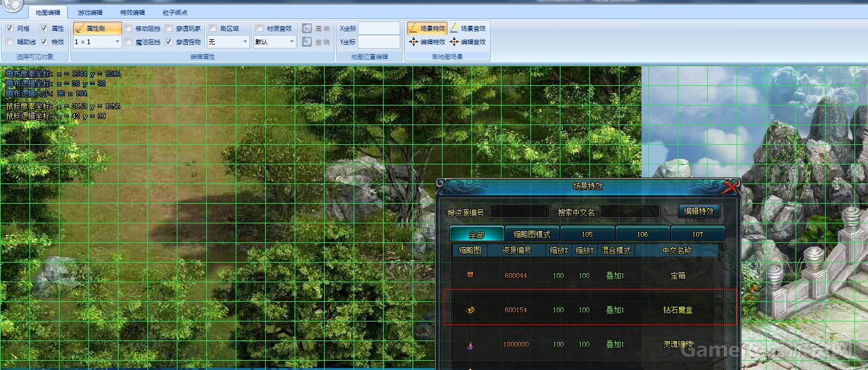868x370 pixels.
Task: Open the 无 region dropdown
Action: pos(228,42)
